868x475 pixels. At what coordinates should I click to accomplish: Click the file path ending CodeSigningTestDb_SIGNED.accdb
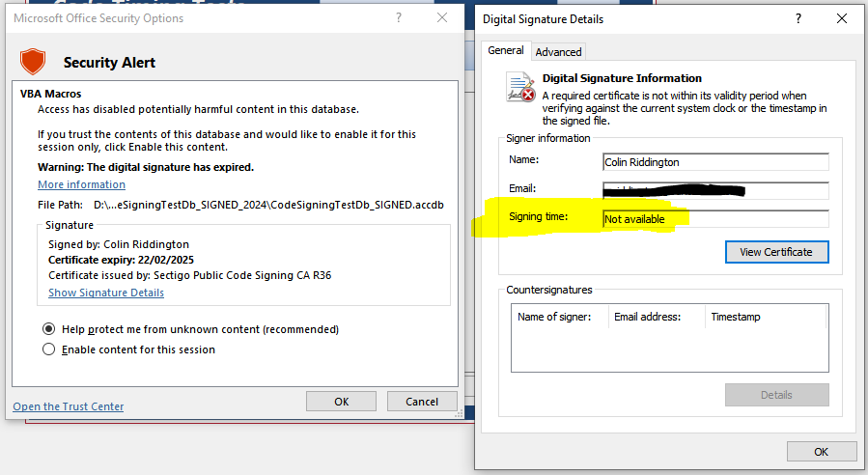point(268,205)
